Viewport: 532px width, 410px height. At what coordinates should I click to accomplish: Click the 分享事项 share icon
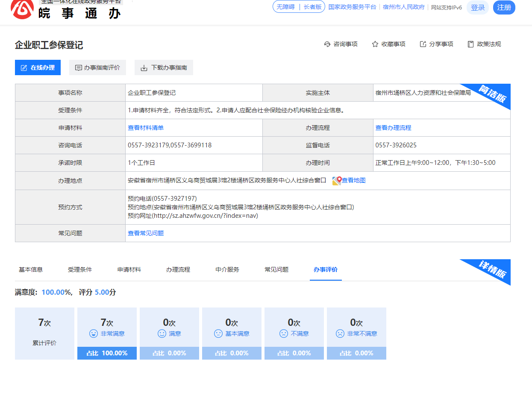pos(423,44)
